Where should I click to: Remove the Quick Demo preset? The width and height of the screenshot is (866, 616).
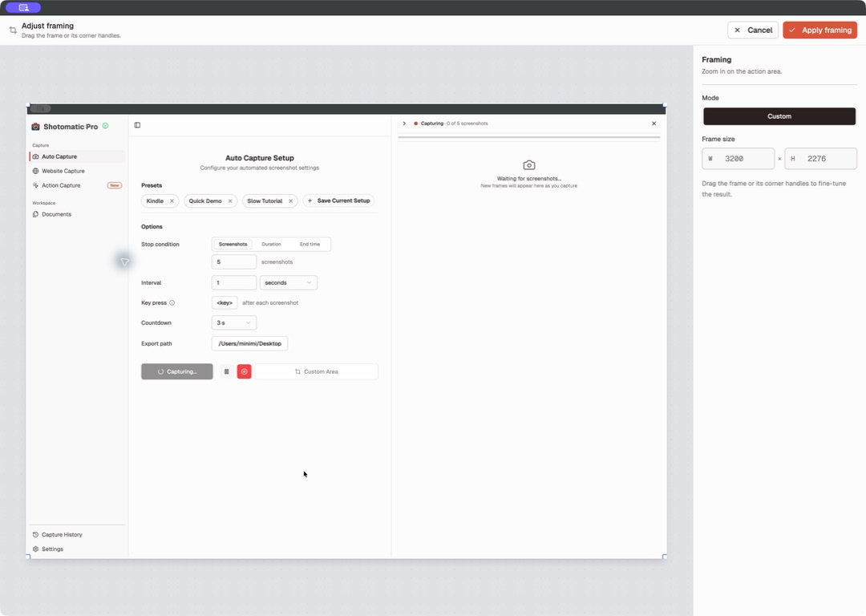tap(230, 201)
